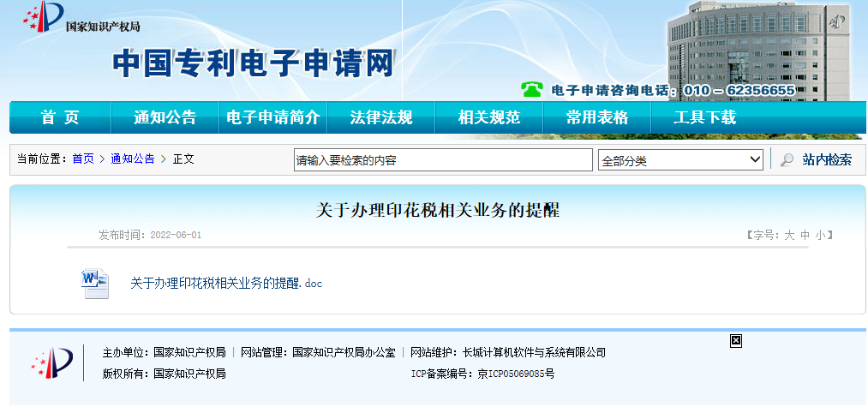
Task: Set font size to 小
Action: (820, 236)
